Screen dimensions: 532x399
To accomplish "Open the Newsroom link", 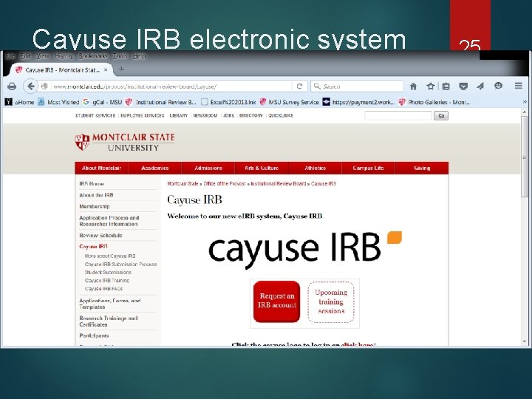I will 205,116.
